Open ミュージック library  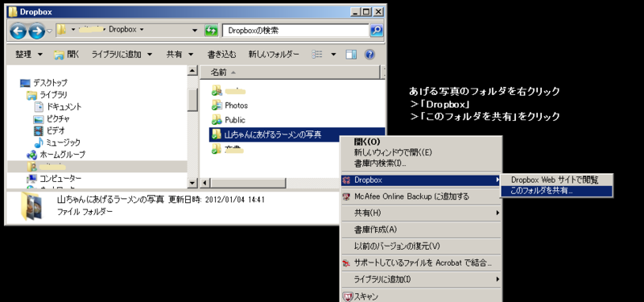(x=57, y=143)
